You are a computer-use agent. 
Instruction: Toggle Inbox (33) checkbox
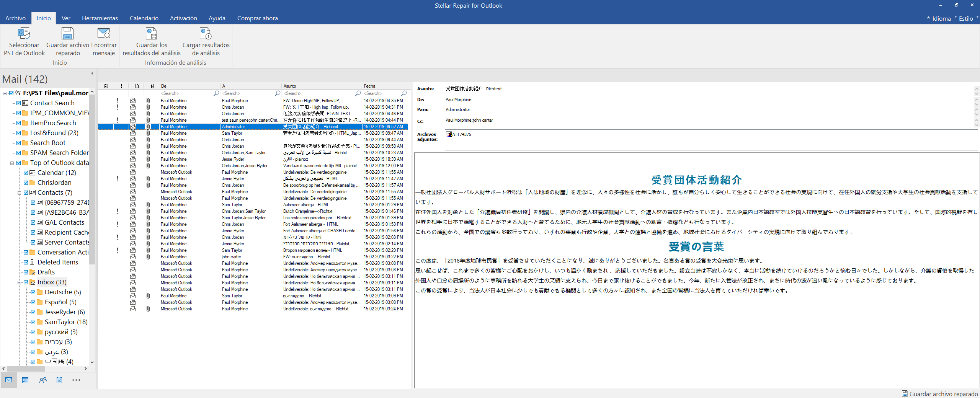click(26, 282)
